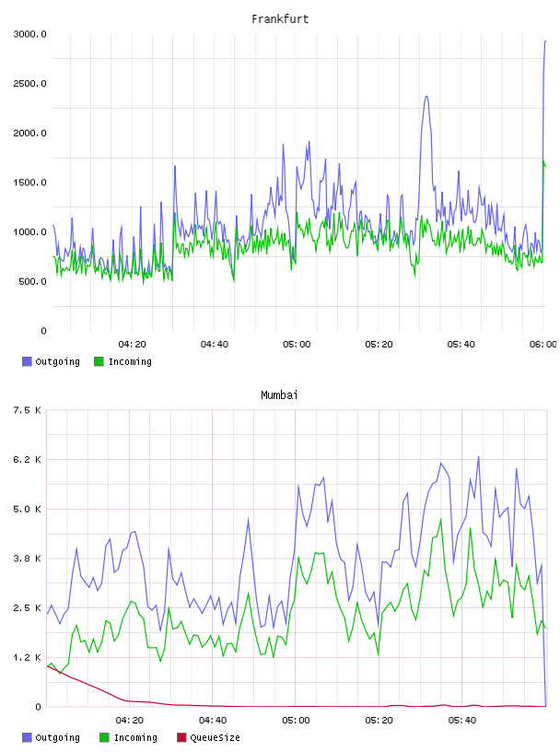Click the 7.5 K y-axis label in Mumbai chart
This screenshot has height=752, width=560.
(x=27, y=410)
